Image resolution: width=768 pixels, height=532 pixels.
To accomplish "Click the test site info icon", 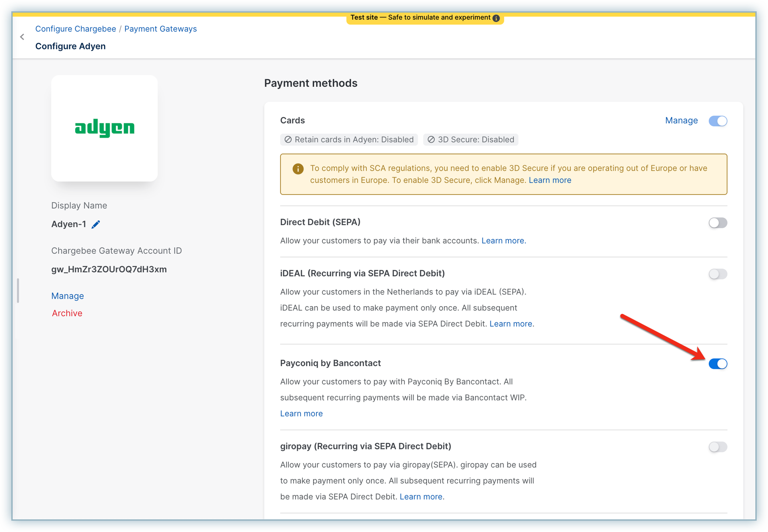I will pyautogui.click(x=496, y=18).
